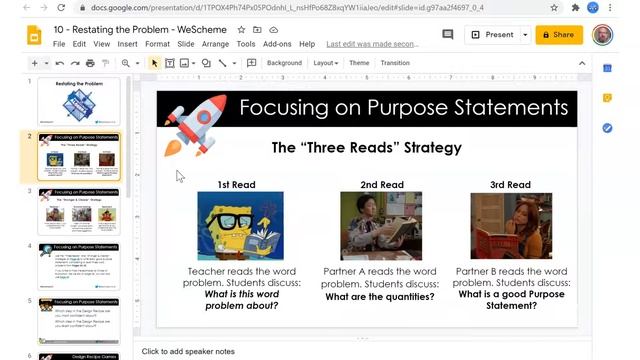This screenshot has height=360, width=640.
Task: Add a comment from toolbar
Action: (251, 63)
